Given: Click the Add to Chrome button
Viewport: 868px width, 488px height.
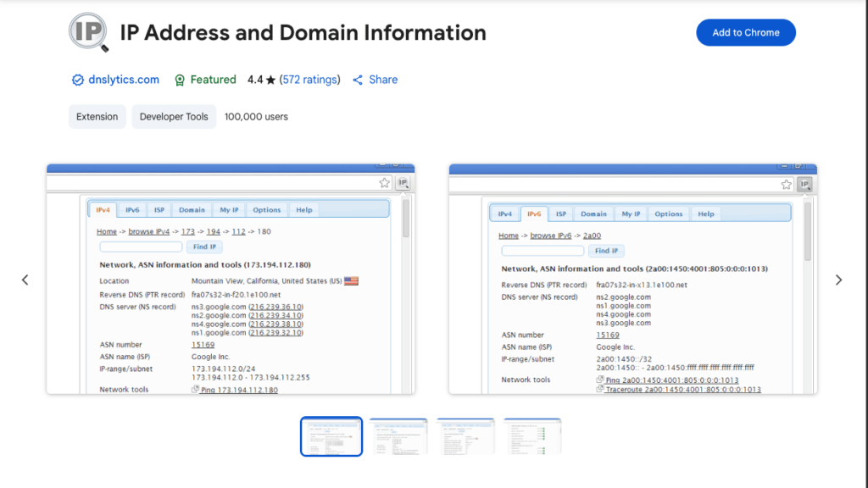Looking at the screenshot, I should tap(745, 32).
